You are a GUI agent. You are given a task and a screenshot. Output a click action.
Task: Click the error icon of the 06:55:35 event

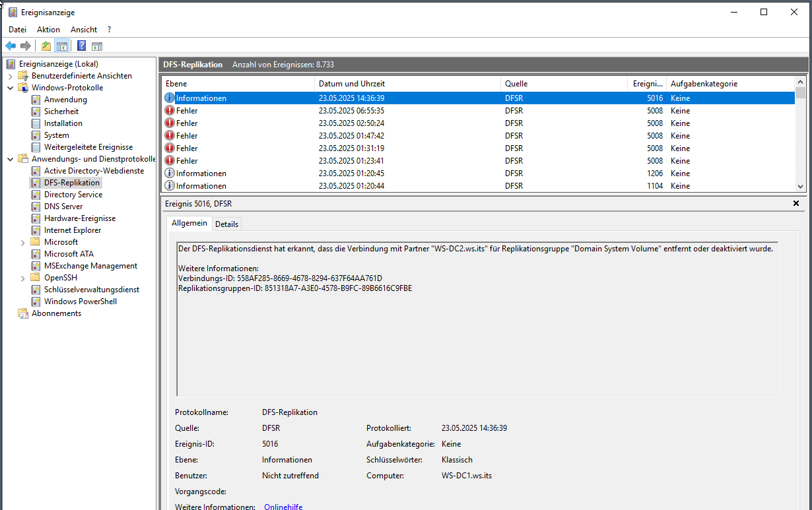[x=170, y=111]
